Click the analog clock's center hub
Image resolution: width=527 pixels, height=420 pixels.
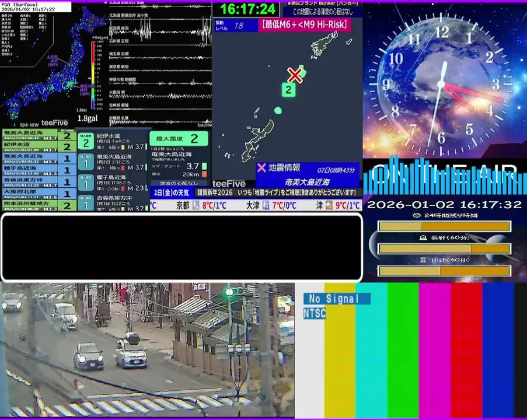click(x=441, y=84)
